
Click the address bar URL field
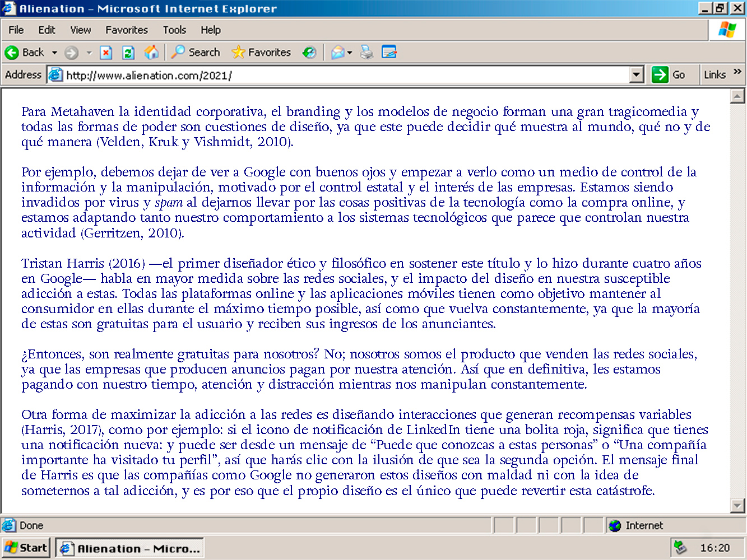tap(336, 75)
